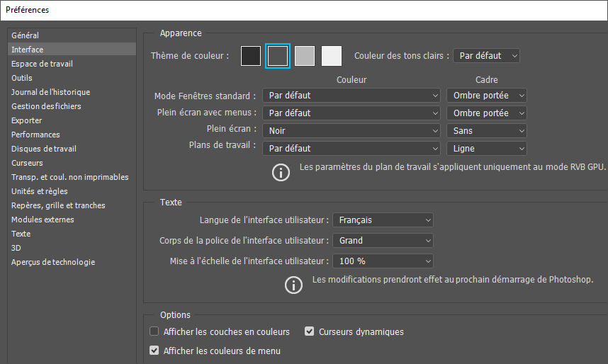This screenshot has width=608, height=364.
Task: Open Aperçus de technologie category
Action: click(53, 262)
